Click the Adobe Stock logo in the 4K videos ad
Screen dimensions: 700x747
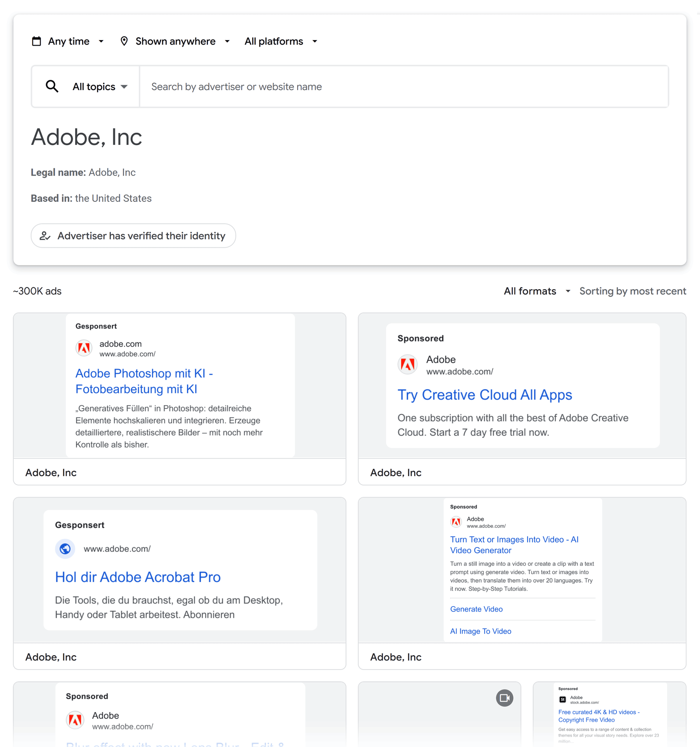(563, 700)
